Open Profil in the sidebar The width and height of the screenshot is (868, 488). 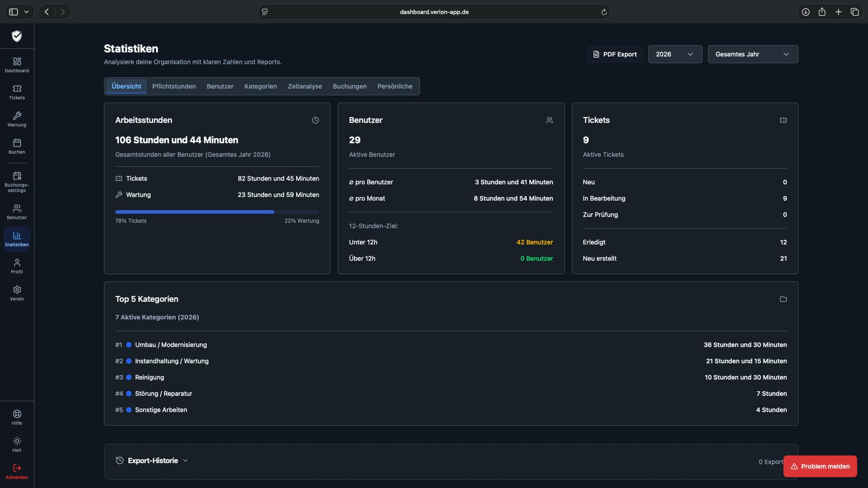pyautogui.click(x=17, y=266)
